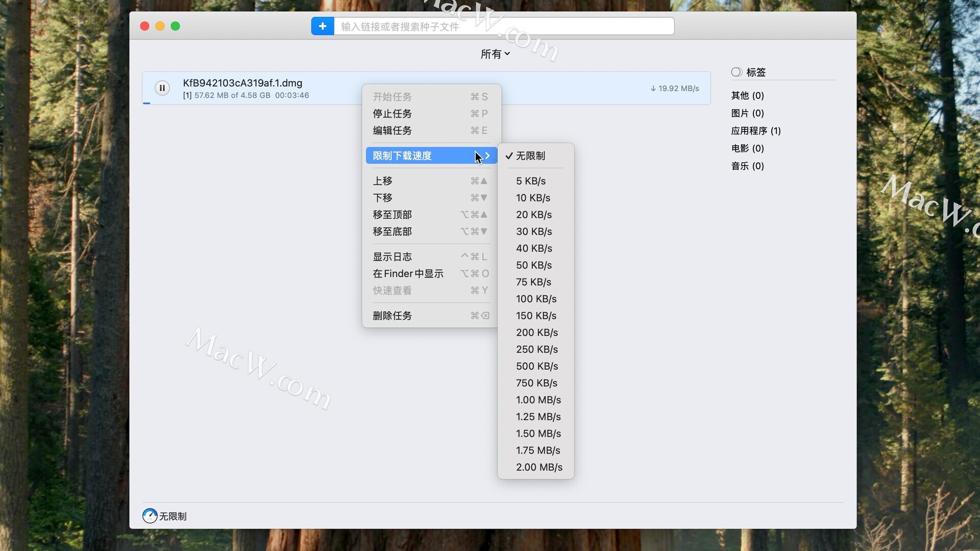Open the 所有 filter dropdown
The image size is (980, 551).
[x=495, y=54]
